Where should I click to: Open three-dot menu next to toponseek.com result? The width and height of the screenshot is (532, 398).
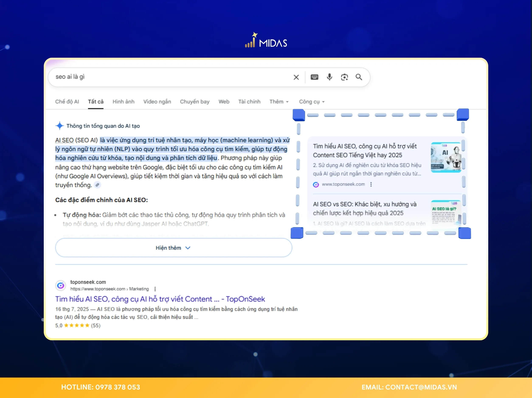point(155,289)
